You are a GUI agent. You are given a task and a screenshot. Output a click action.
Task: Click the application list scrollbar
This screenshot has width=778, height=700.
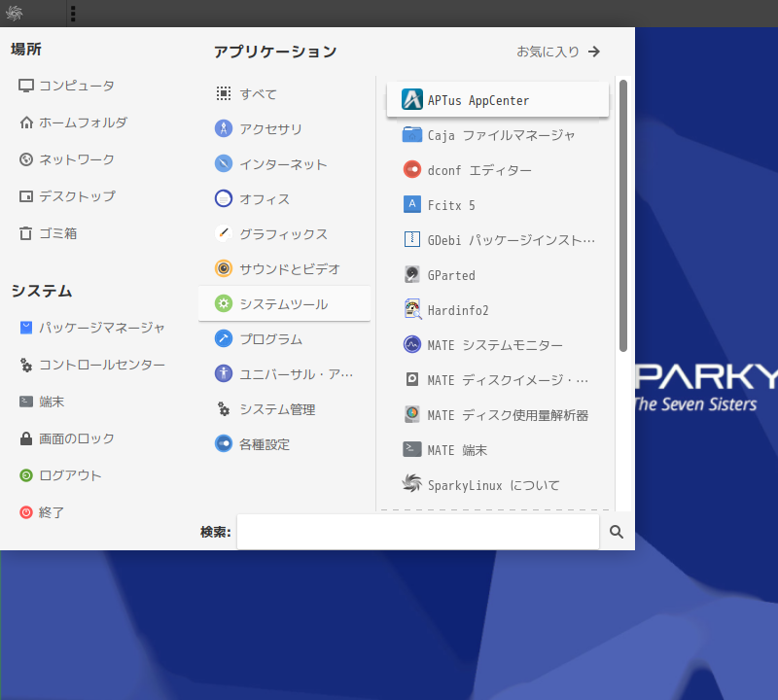[x=623, y=216]
